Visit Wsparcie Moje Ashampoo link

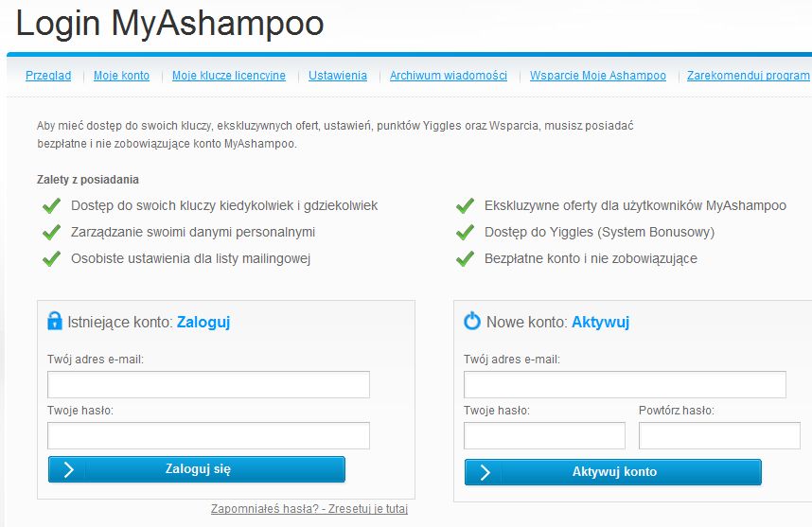click(597, 76)
